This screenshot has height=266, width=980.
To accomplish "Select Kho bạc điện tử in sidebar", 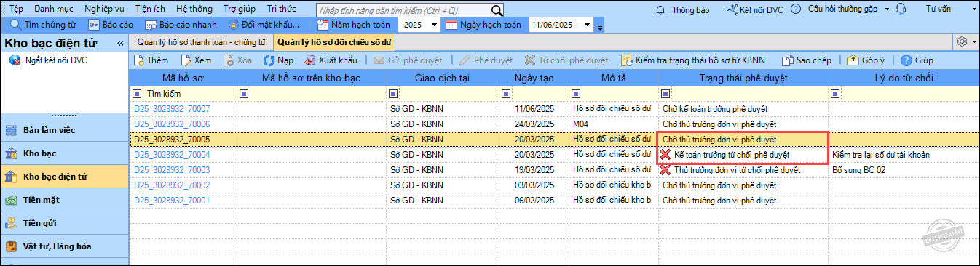I will (64, 177).
